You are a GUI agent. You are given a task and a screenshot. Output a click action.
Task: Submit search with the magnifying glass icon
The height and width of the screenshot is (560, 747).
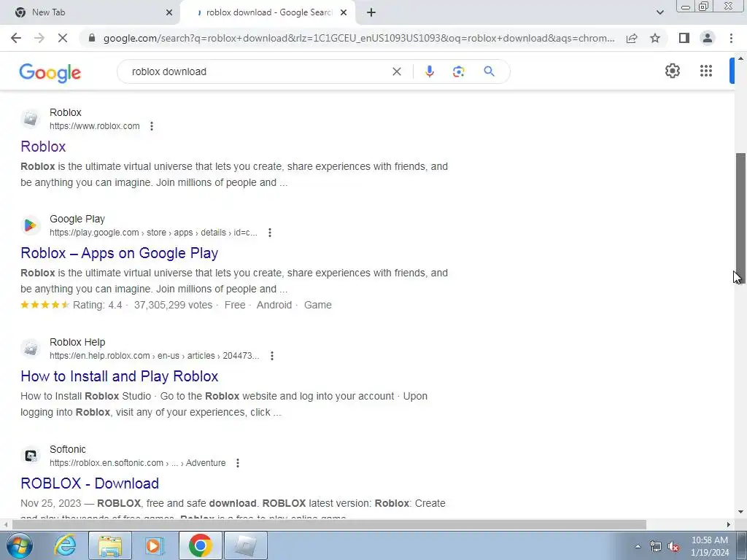[489, 71]
